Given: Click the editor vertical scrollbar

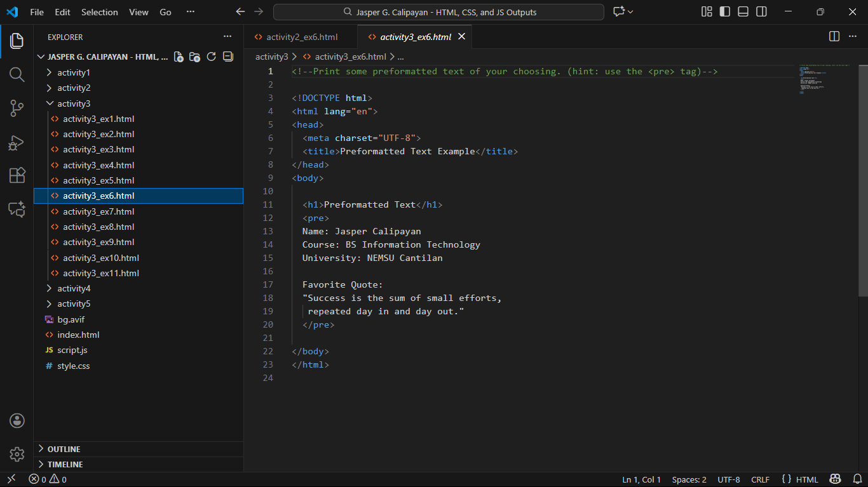Looking at the screenshot, I should [863, 178].
